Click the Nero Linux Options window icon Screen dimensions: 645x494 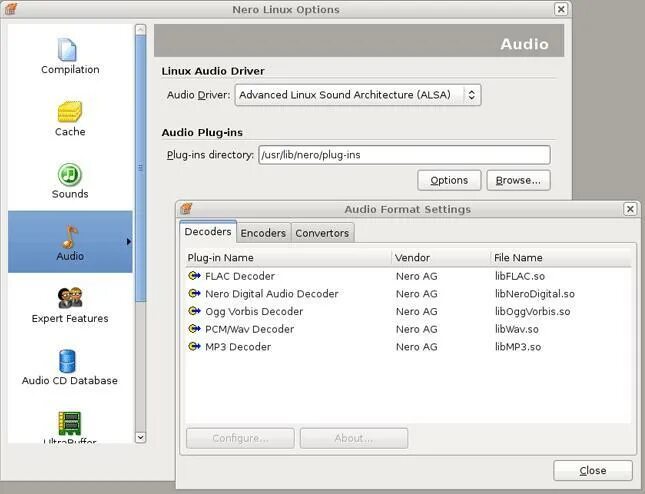[11, 9]
